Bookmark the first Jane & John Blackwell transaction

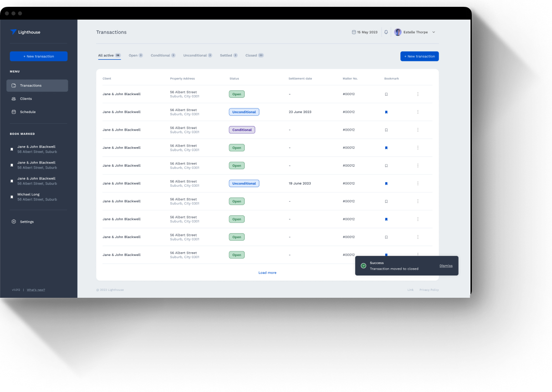point(386,94)
